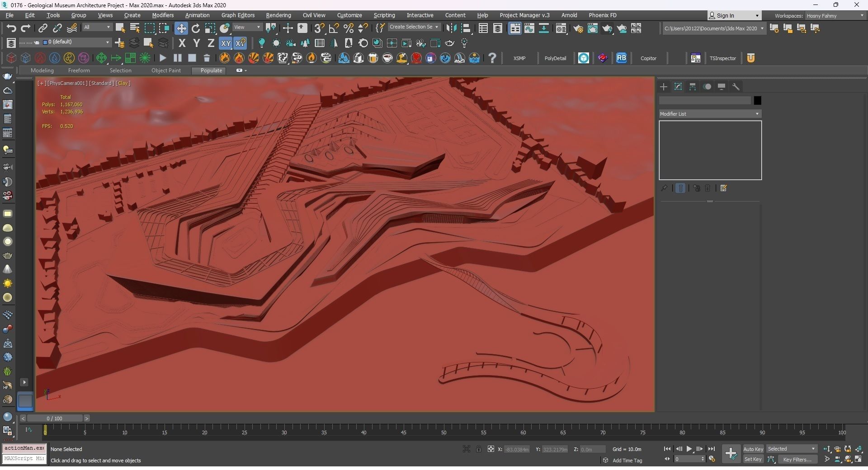Jump with the Go to End button

[x=712, y=449]
